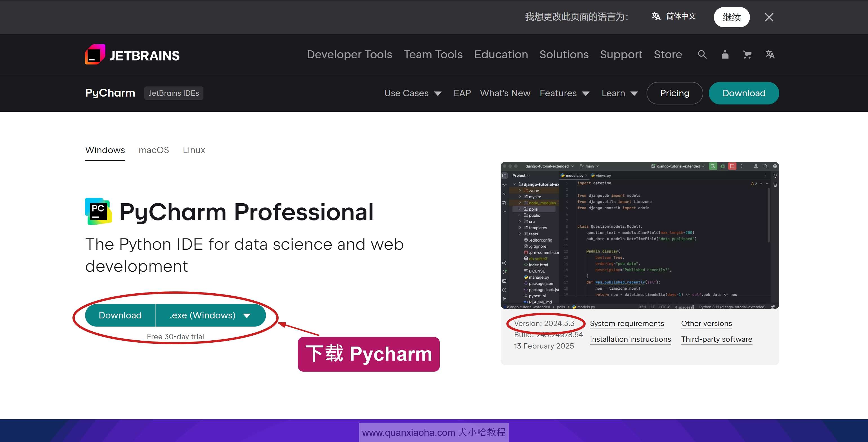This screenshot has width=868, height=442.
Task: Click the 'Version: 2024.3.3' text
Action: pos(544,323)
